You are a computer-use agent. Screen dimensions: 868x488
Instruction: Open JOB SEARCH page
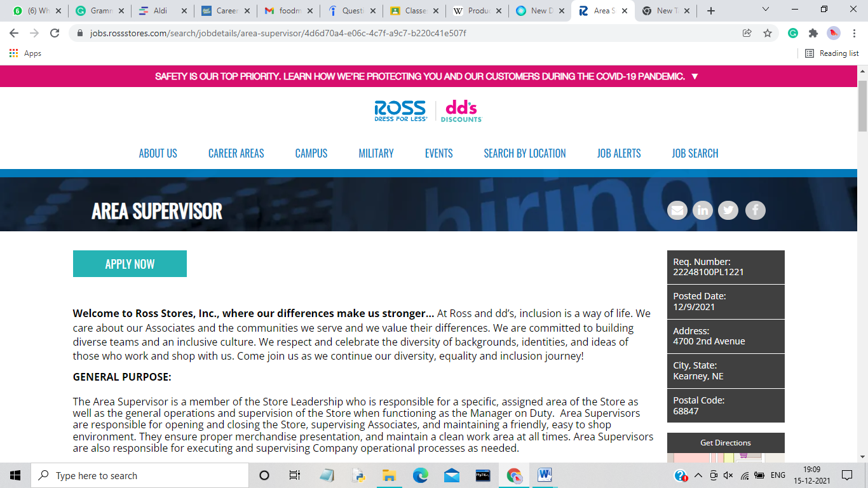point(695,153)
